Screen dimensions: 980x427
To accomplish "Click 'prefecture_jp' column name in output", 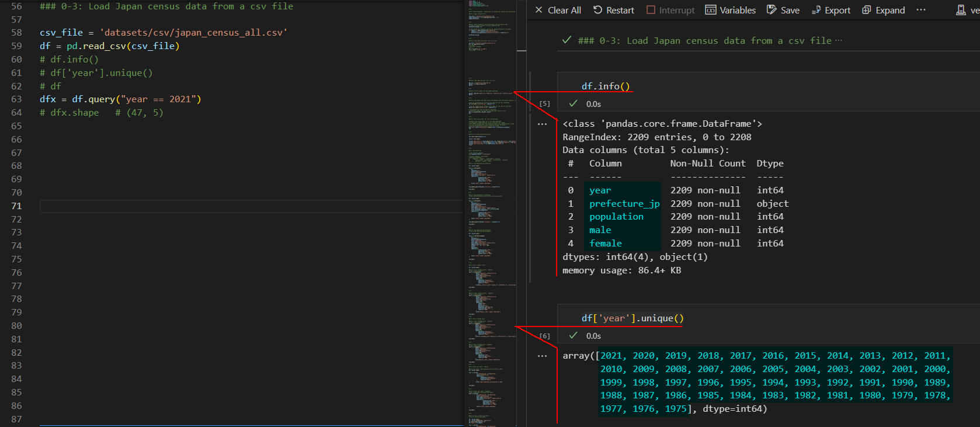I will tap(624, 203).
